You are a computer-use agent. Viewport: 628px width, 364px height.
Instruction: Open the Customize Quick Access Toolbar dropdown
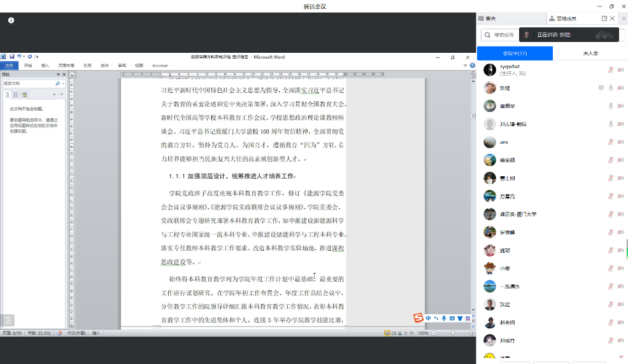[x=37, y=57]
